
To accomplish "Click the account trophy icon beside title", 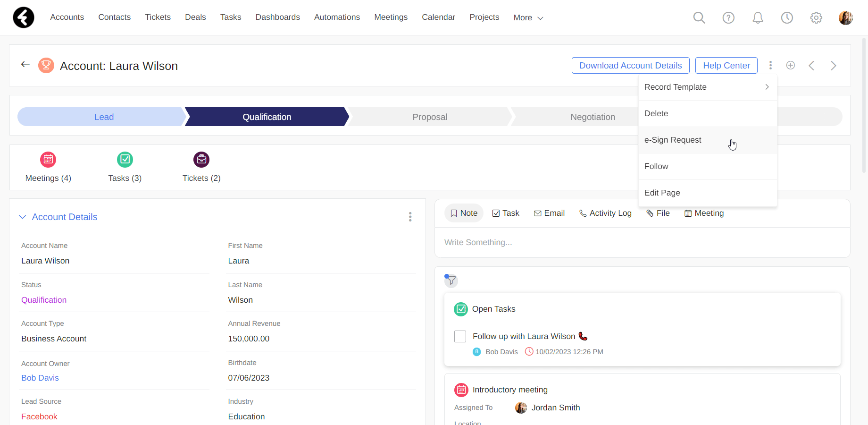I will tap(46, 65).
